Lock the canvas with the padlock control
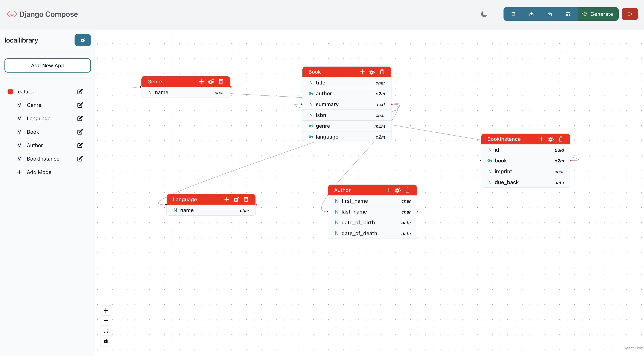The width and height of the screenshot is (644, 356). [106, 341]
